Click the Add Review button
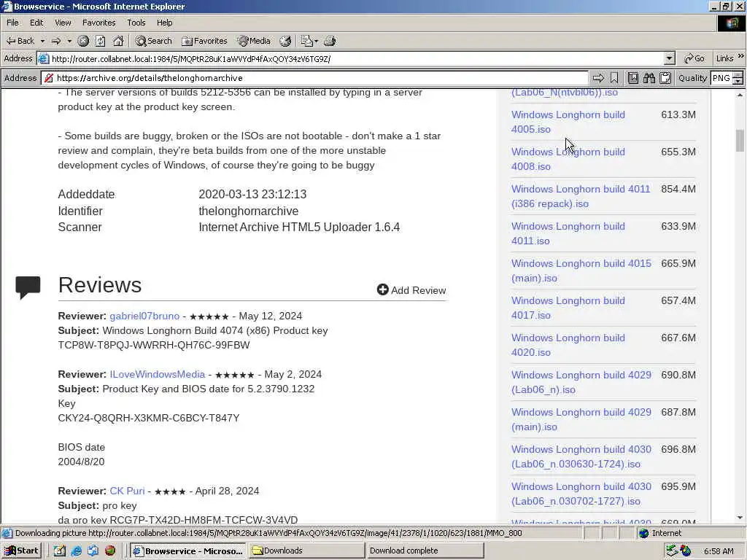 [411, 290]
